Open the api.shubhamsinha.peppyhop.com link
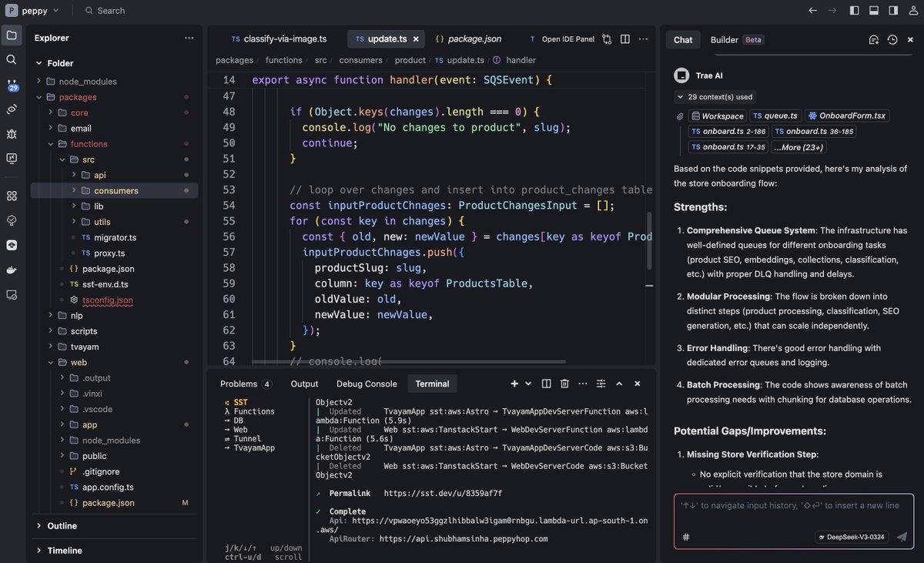Image resolution: width=924 pixels, height=563 pixels. (x=464, y=539)
